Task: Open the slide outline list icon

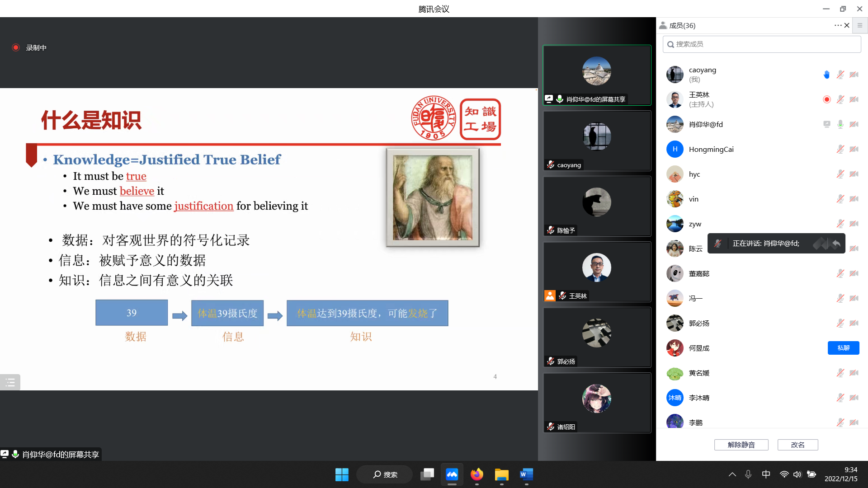Action: (10, 383)
